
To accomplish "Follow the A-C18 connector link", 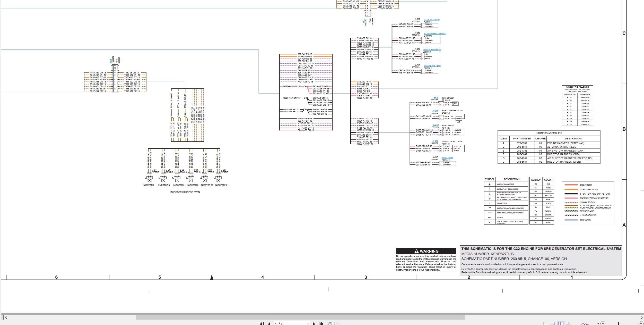I will coord(435,141).
